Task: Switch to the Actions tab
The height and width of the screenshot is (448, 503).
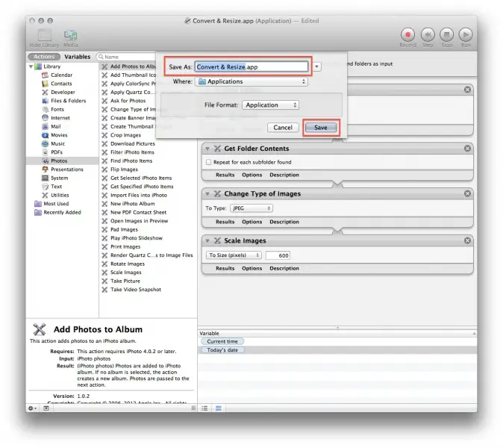Action: point(44,57)
